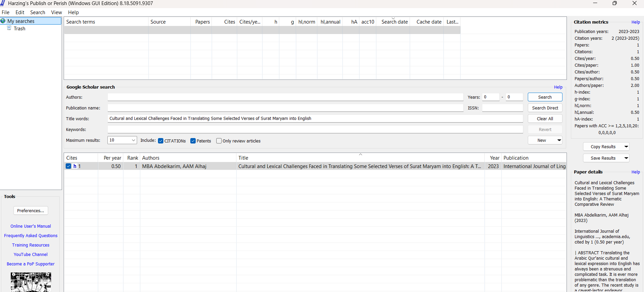
Task: Click the blue h-index marker in result row
Action: 75,166
